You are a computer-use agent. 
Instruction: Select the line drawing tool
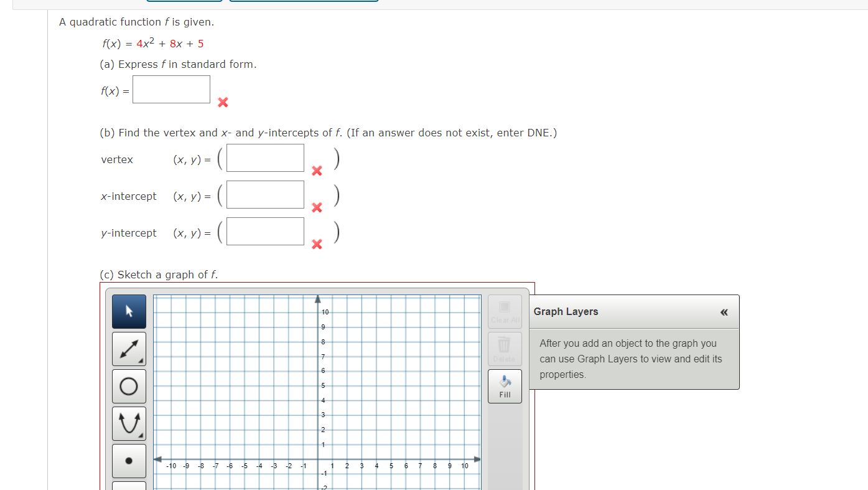(129, 348)
